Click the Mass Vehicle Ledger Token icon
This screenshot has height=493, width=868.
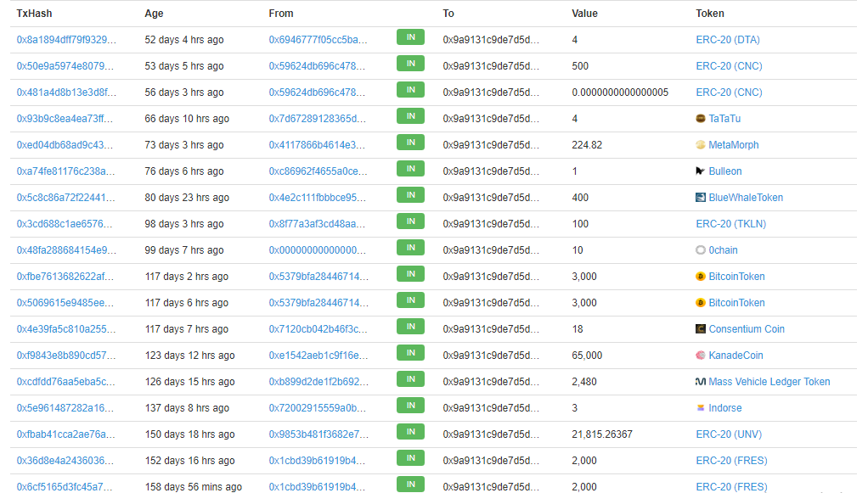701,382
